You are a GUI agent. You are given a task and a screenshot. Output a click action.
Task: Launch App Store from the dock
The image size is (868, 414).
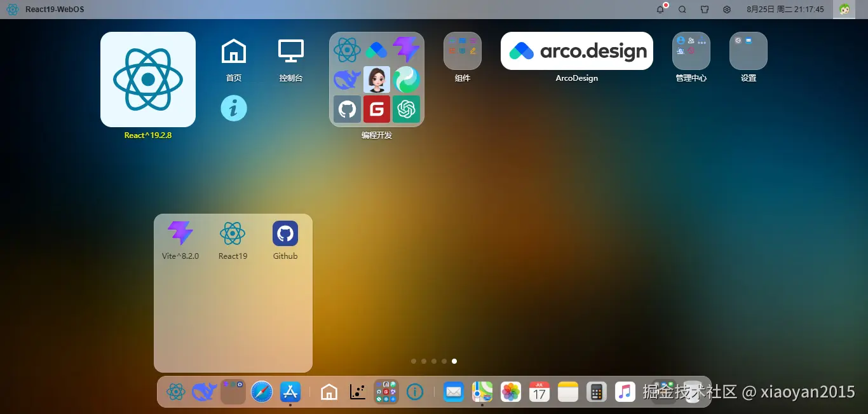(290, 392)
